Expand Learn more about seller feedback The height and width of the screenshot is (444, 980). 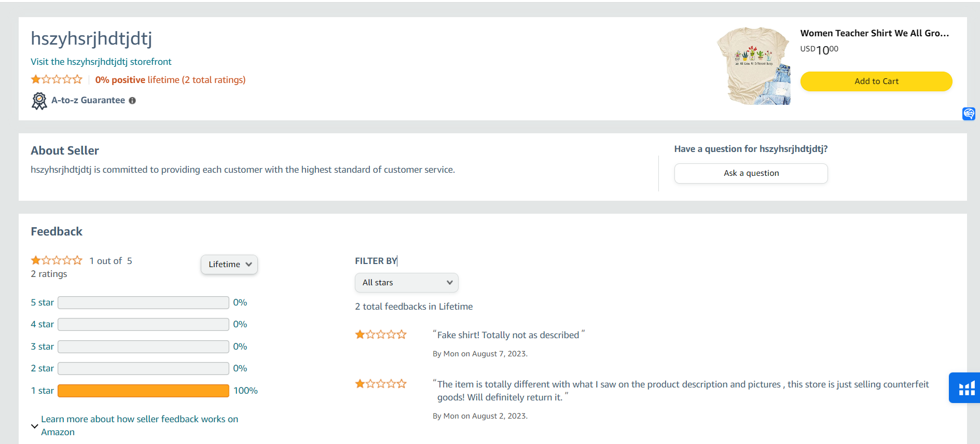[x=35, y=426]
